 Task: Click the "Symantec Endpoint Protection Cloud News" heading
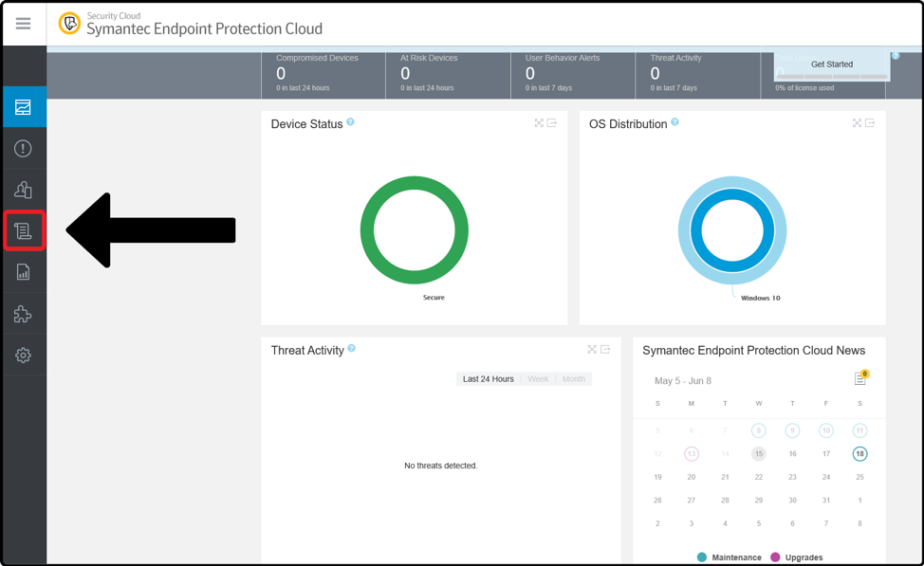click(x=753, y=351)
